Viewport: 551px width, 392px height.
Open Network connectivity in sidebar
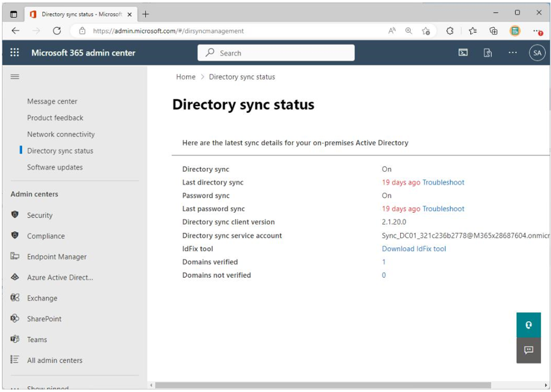[x=61, y=134]
